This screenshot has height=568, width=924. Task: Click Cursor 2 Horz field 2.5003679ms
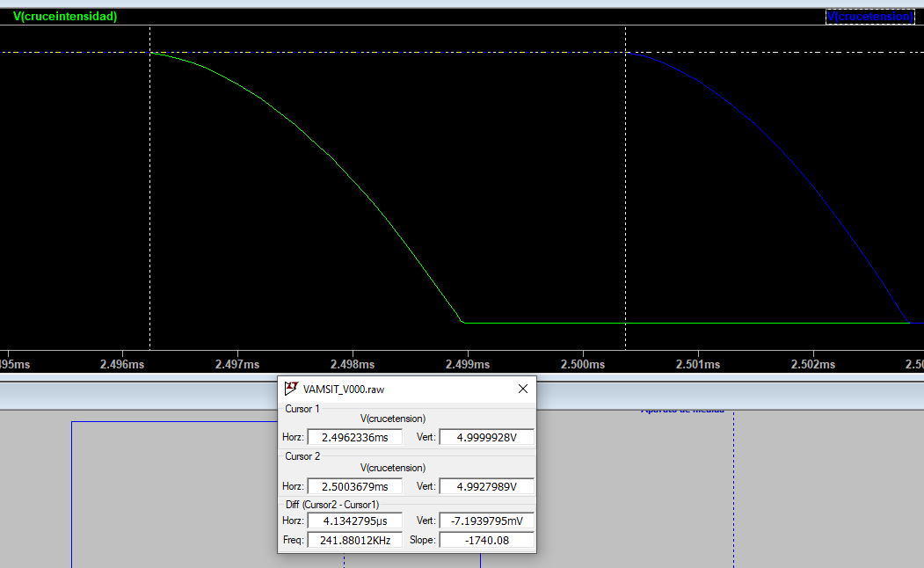pos(355,487)
